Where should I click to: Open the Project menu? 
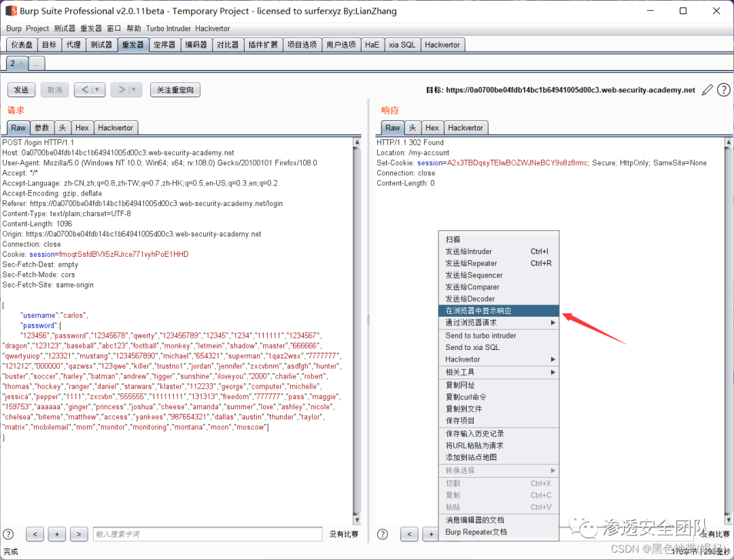[37, 29]
